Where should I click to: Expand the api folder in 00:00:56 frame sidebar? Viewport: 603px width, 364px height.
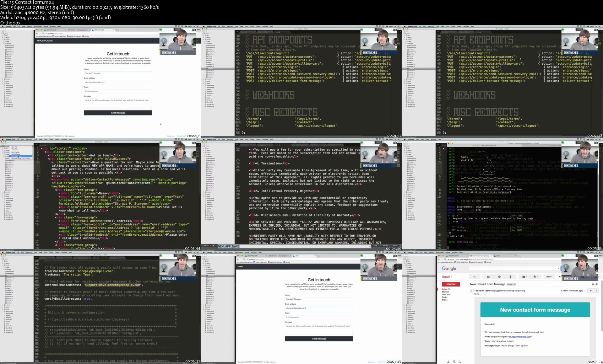coord(3,35)
